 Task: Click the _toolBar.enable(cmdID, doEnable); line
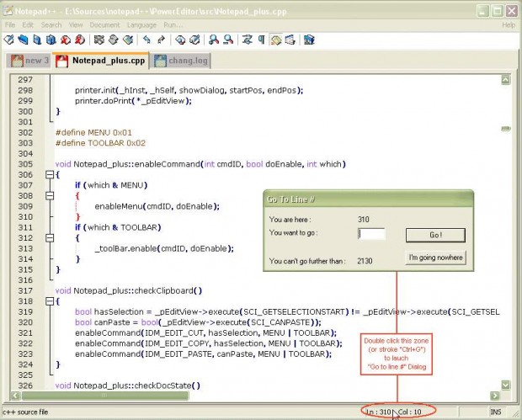[x=164, y=248]
